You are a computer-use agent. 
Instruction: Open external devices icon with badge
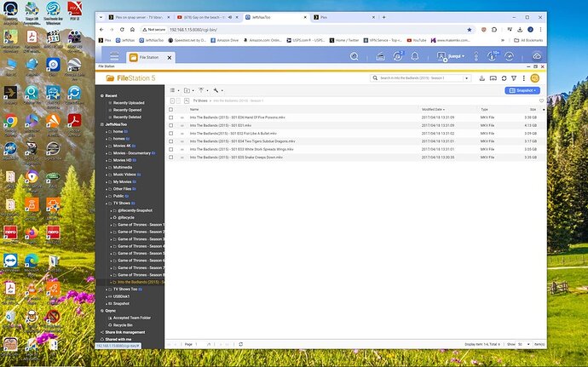pyautogui.click(x=397, y=56)
